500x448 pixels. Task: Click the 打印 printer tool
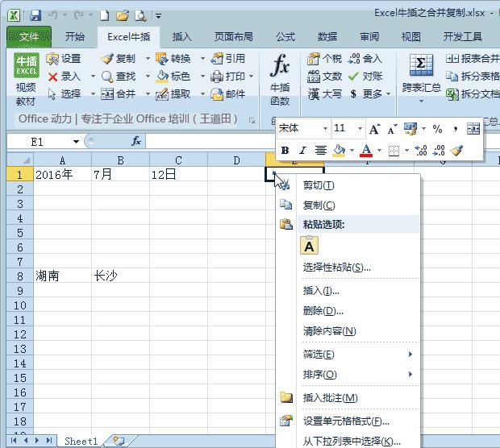coord(227,77)
